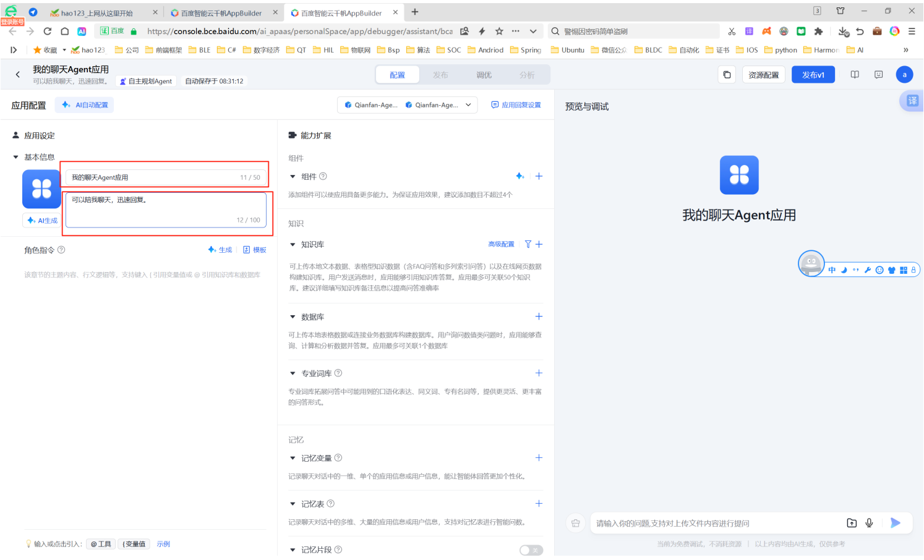Open the documentation book icon
924x560 pixels.
tap(855, 75)
